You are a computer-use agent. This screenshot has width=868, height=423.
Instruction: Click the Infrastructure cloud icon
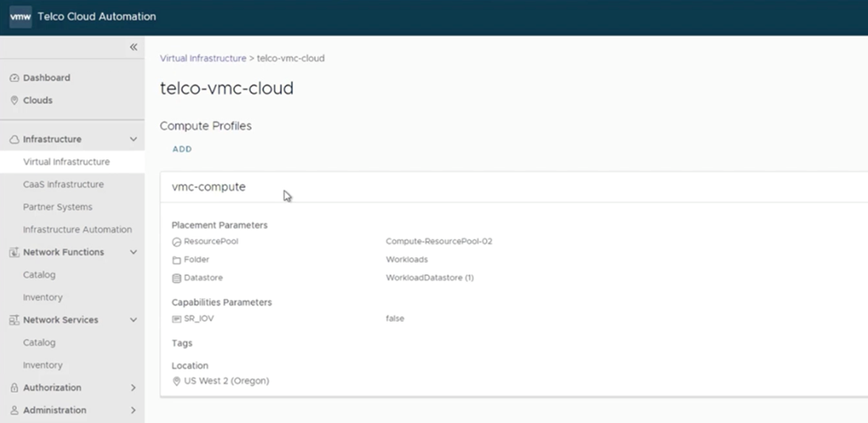click(x=14, y=140)
